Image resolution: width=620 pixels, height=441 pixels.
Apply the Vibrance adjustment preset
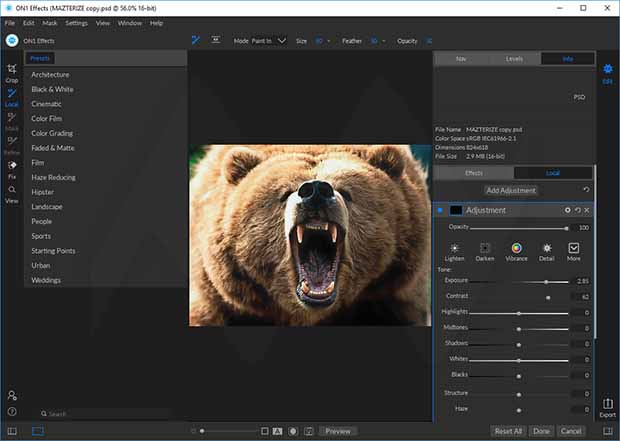click(516, 250)
